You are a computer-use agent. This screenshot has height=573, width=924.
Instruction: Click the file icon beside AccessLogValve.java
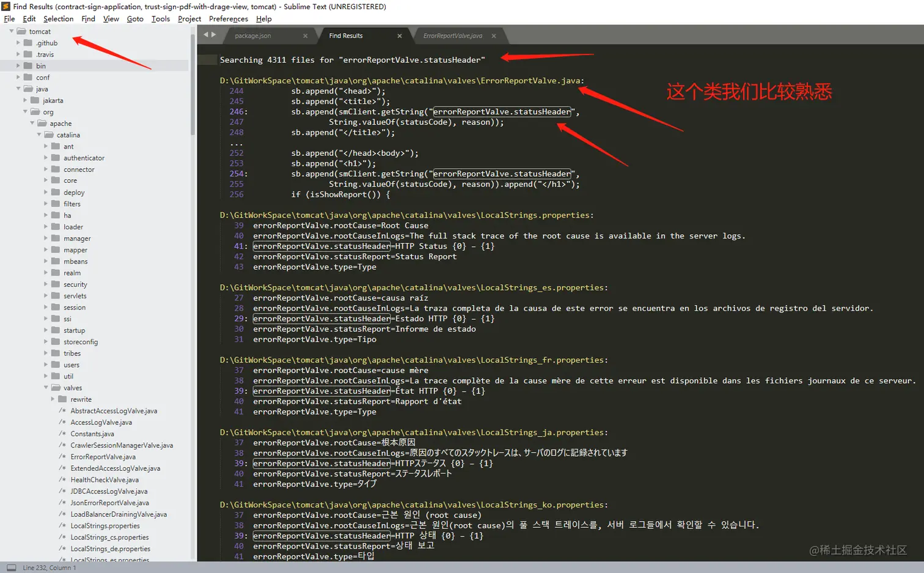[62, 422]
